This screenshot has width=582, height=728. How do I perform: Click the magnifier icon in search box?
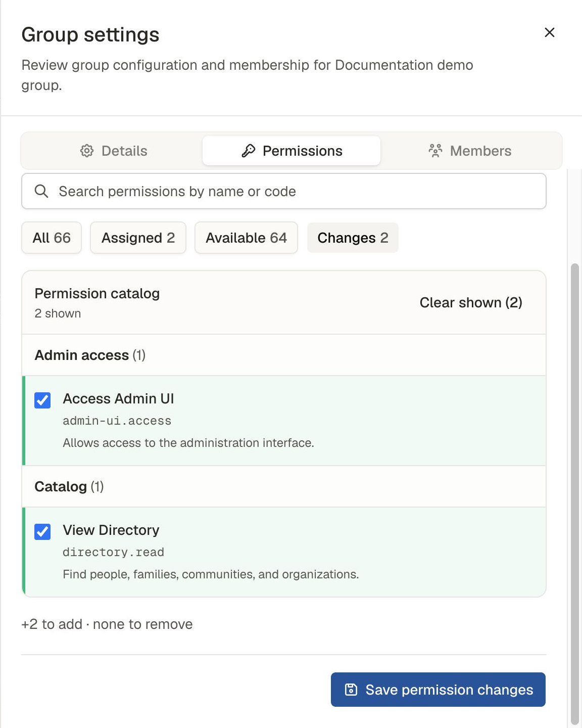[x=41, y=191]
